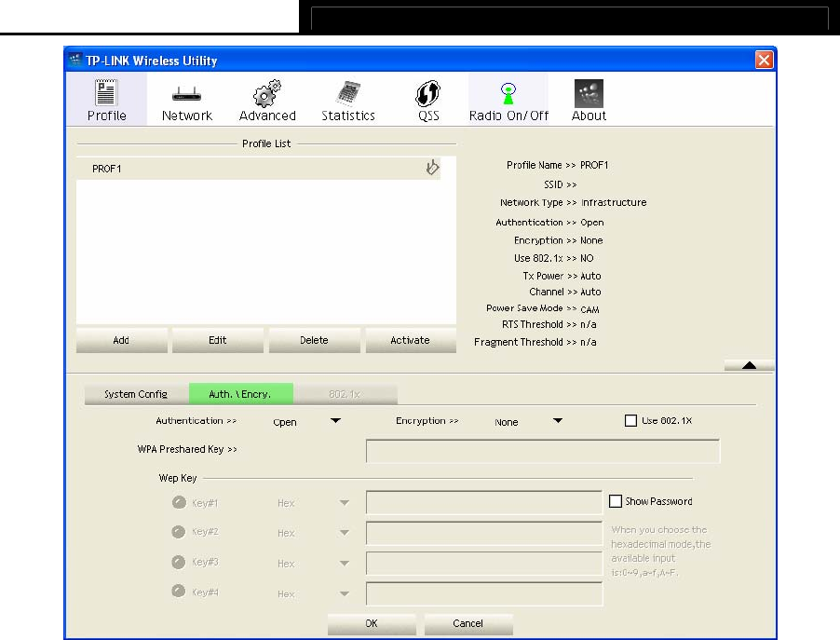Click the WPA Preshared Key field
Screen dimensions: 840x640
(x=542, y=452)
